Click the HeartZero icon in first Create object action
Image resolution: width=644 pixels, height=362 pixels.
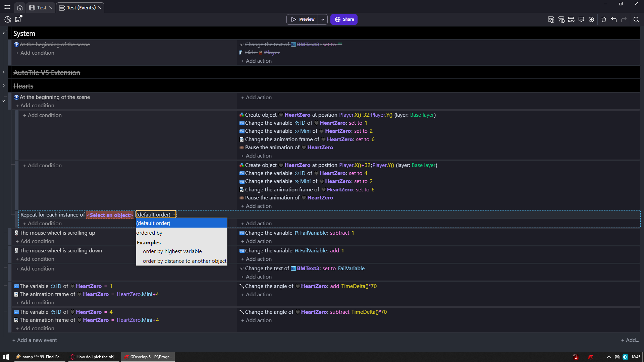pyautogui.click(x=281, y=115)
